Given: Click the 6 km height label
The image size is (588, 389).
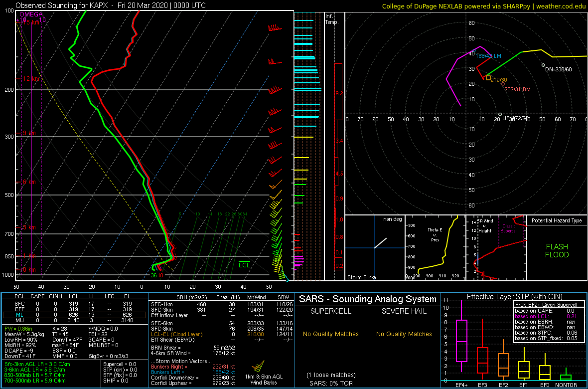Looking at the screenshot, I should 28,182.
